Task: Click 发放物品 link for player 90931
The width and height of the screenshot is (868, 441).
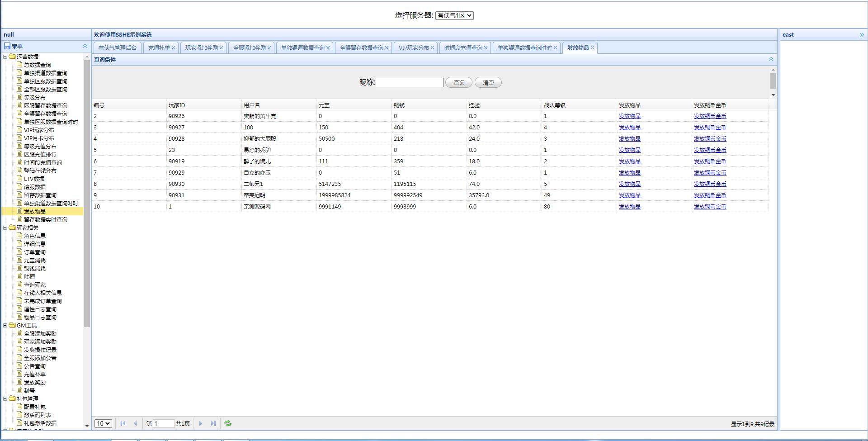Action: tap(629, 195)
